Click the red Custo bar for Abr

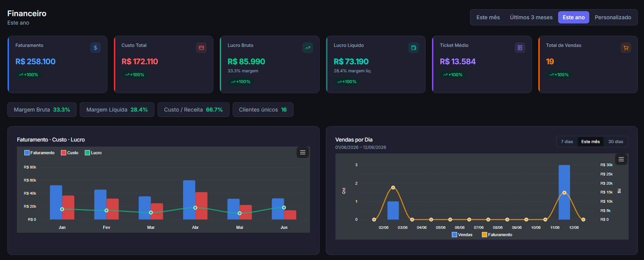pyautogui.click(x=201, y=206)
